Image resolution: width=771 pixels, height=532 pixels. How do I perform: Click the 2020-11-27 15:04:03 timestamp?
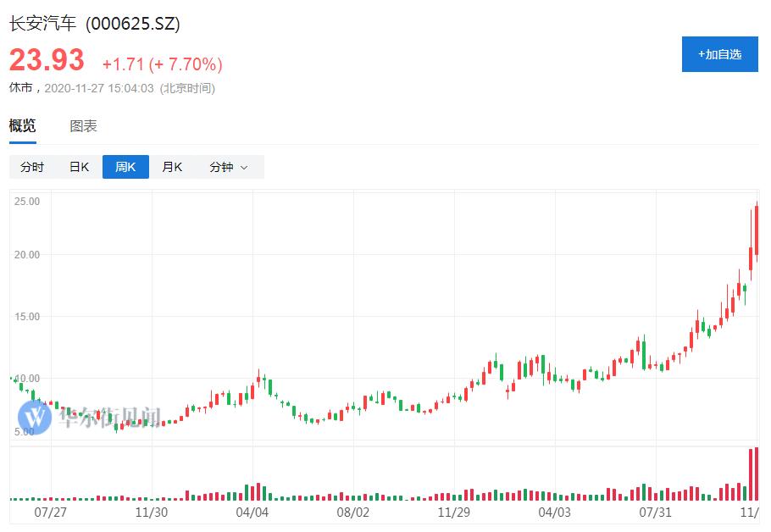point(98,88)
